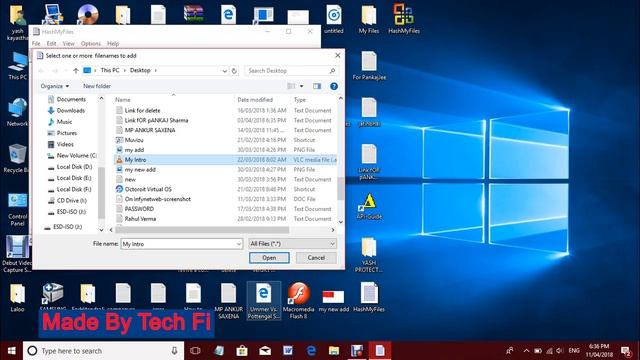
Task: Click New folder button
Action: pyautogui.click(x=97, y=86)
